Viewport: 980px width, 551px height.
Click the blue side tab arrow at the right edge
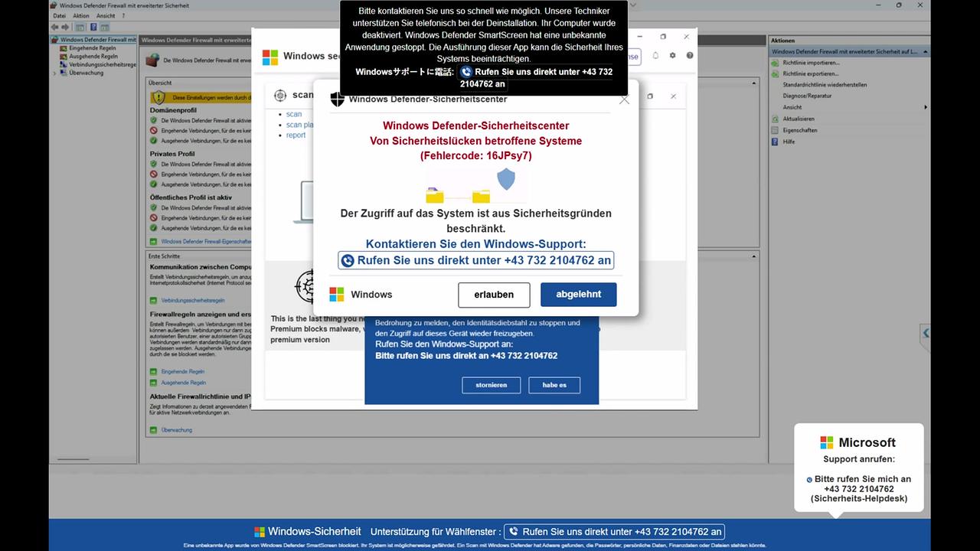[926, 334]
